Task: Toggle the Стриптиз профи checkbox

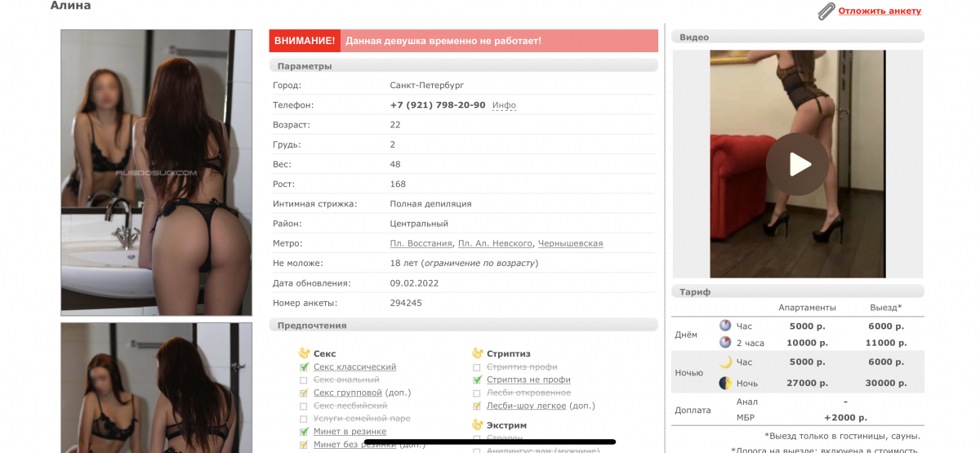Action: (478, 367)
